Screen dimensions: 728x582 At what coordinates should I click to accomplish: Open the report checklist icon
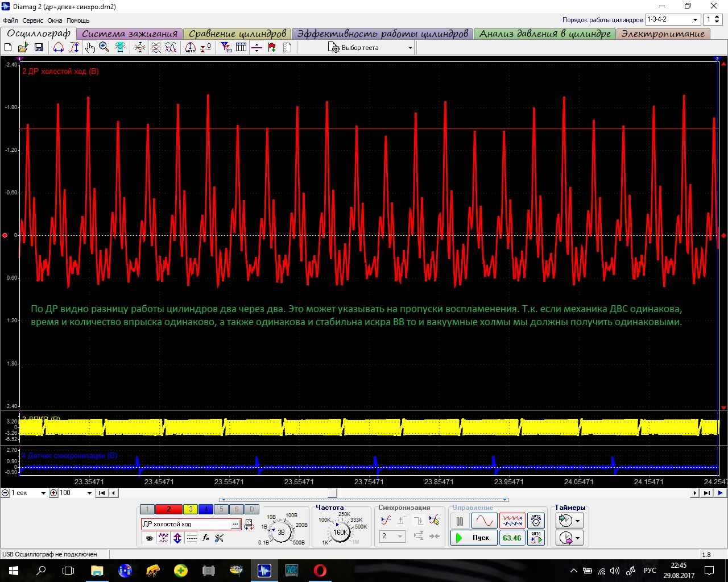(x=287, y=48)
